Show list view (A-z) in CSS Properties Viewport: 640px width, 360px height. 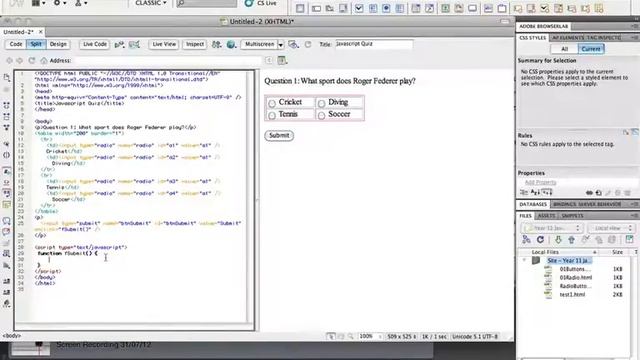(535, 192)
